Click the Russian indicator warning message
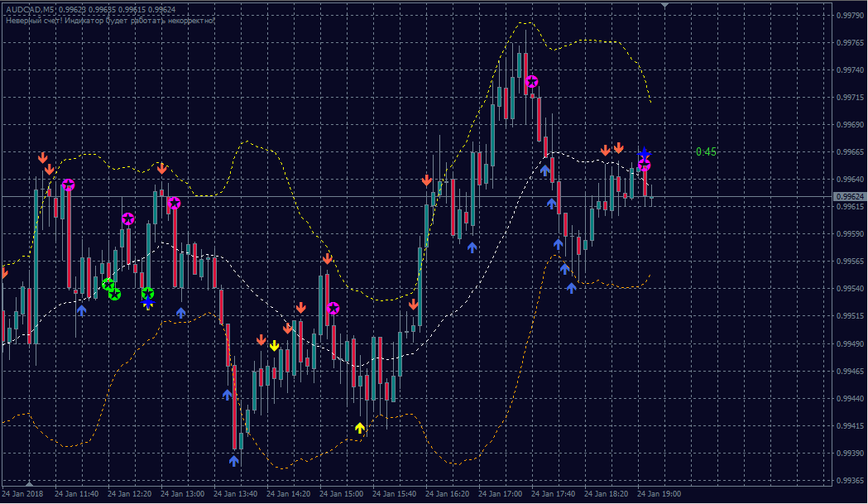The image size is (868, 504). pos(110,19)
